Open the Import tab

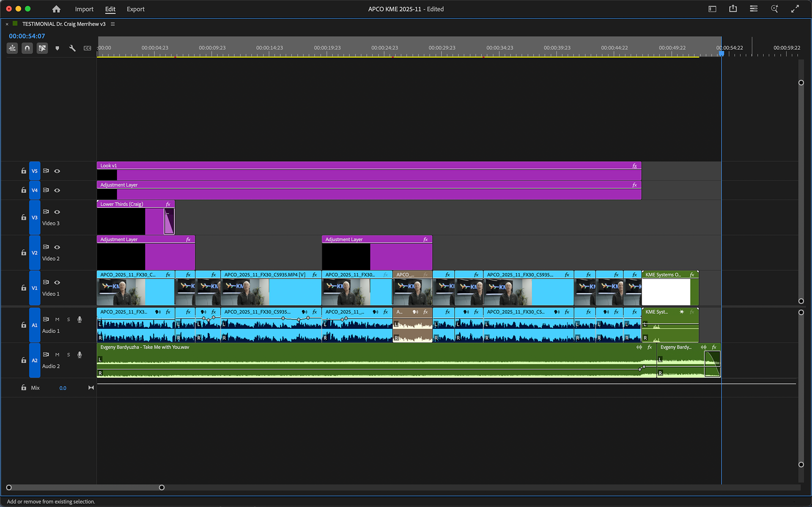point(84,9)
